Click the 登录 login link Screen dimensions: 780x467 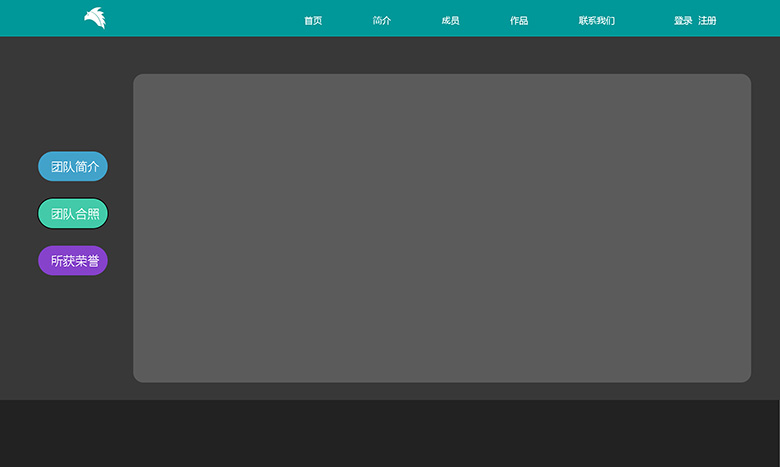pos(683,21)
